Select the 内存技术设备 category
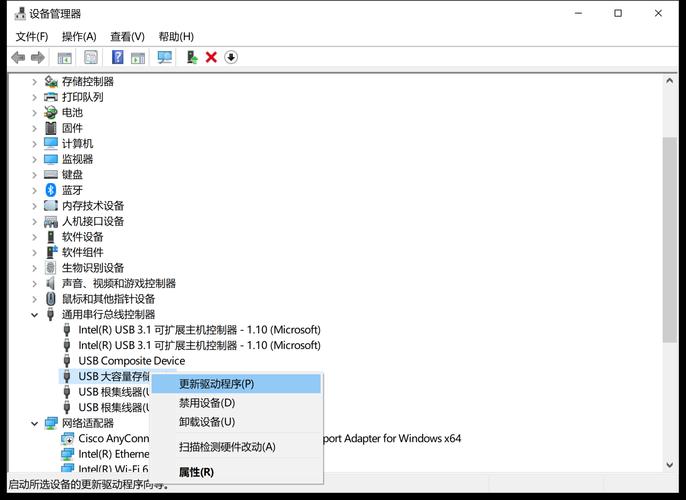The height and width of the screenshot is (500, 686). point(93,206)
